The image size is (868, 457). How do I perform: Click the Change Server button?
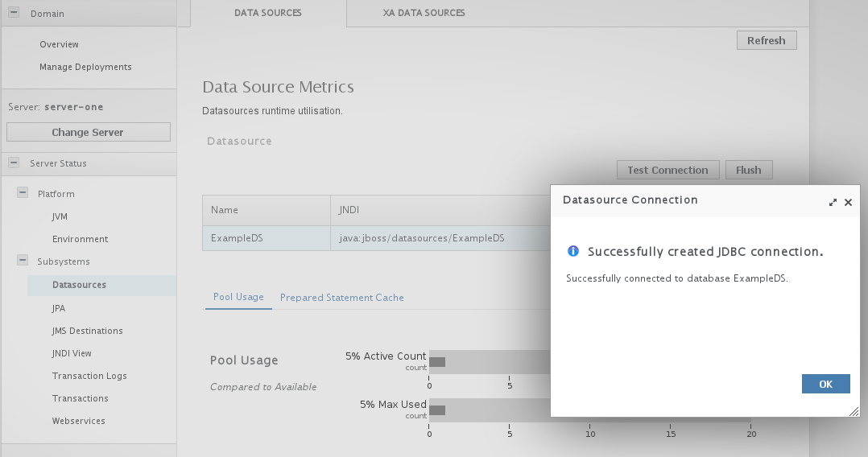[x=88, y=132]
